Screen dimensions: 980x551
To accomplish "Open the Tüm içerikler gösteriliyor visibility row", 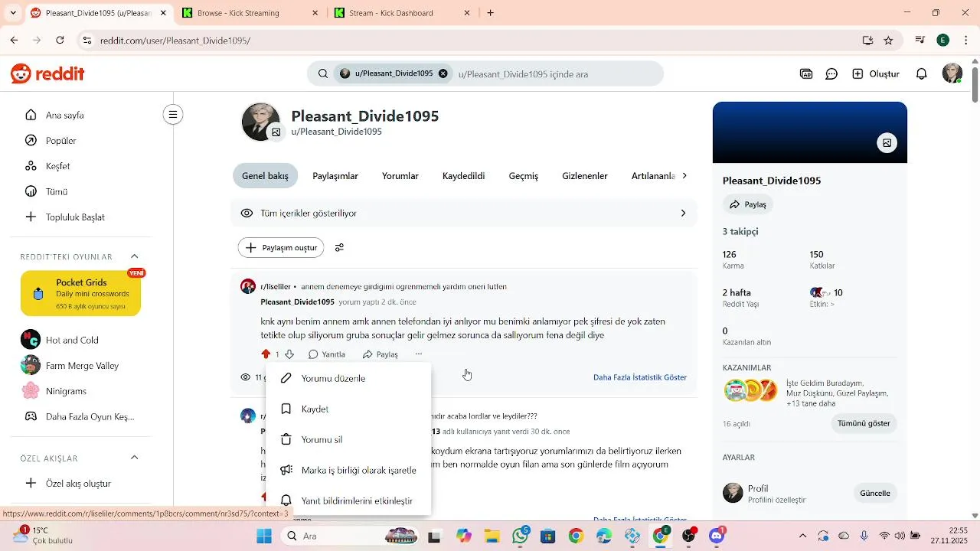I will point(464,213).
